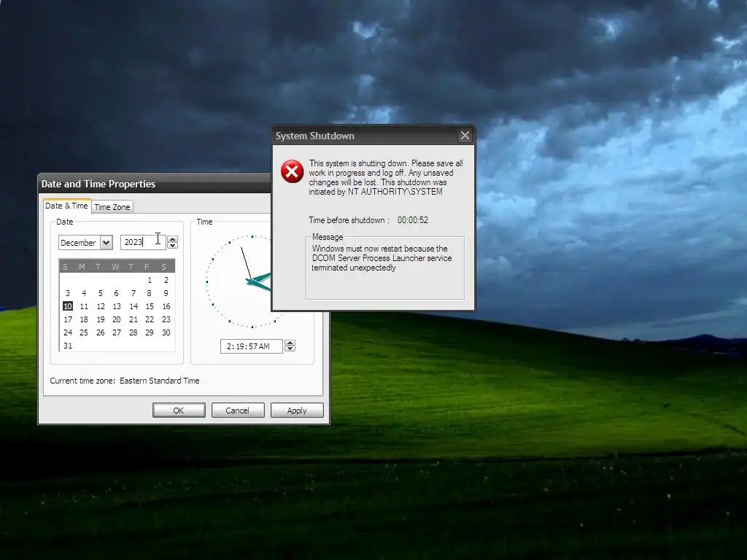
Task: Select day 2 in the calendar
Action: click(x=166, y=280)
